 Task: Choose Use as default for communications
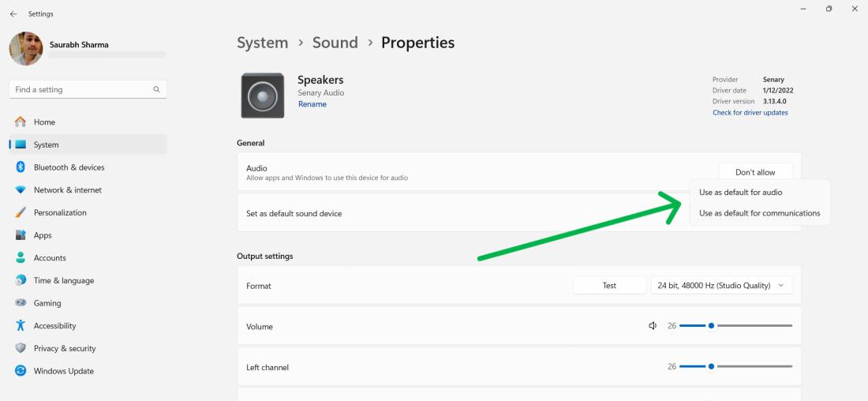(759, 213)
